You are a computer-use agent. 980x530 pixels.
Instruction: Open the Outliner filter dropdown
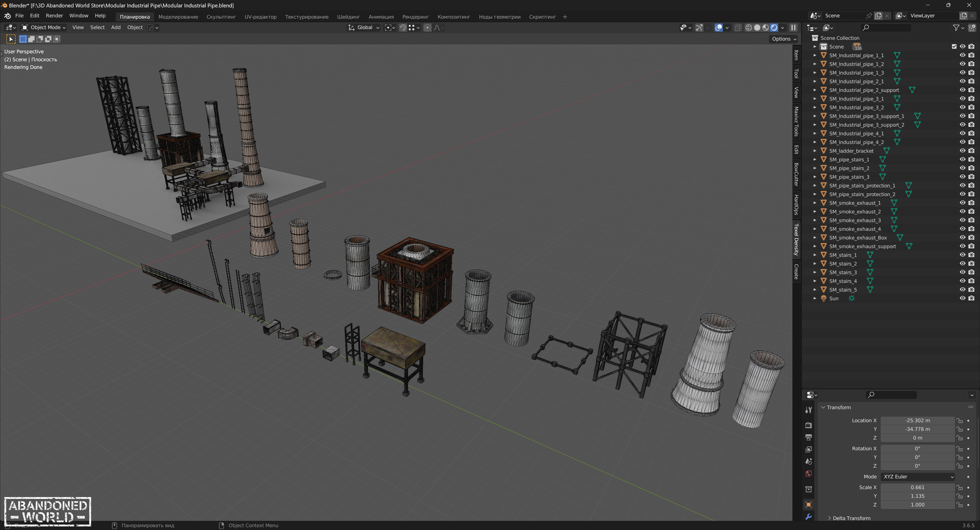click(958, 27)
